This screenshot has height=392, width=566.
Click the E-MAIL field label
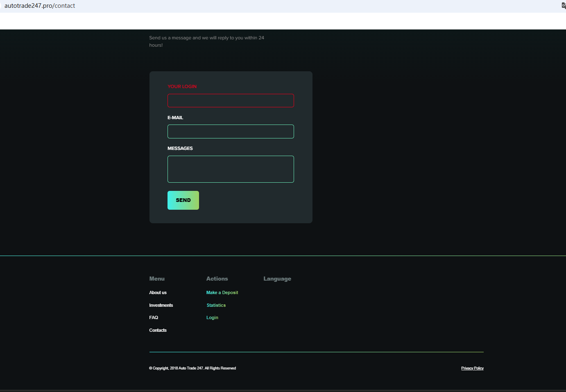pos(175,118)
